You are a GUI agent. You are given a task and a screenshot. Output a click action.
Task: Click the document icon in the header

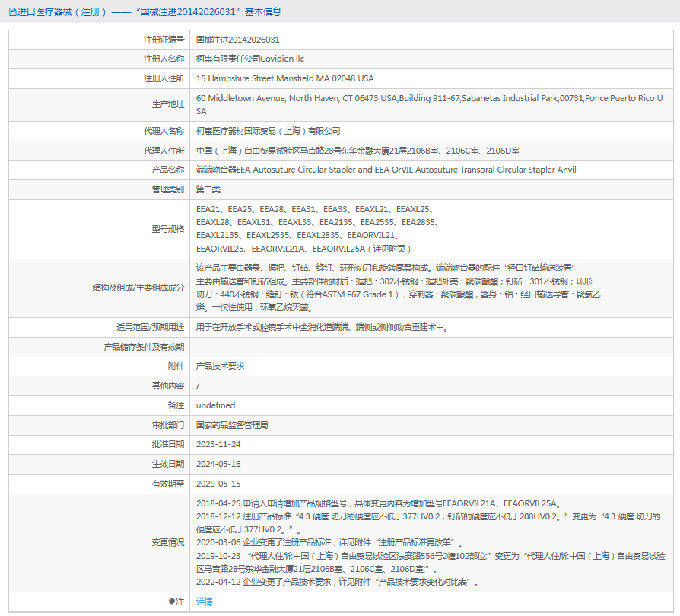click(x=13, y=12)
